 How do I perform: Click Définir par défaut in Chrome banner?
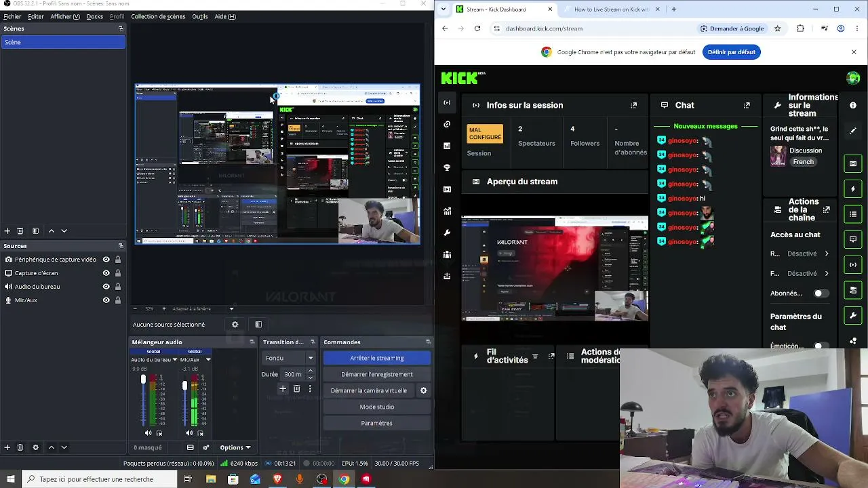731,52
